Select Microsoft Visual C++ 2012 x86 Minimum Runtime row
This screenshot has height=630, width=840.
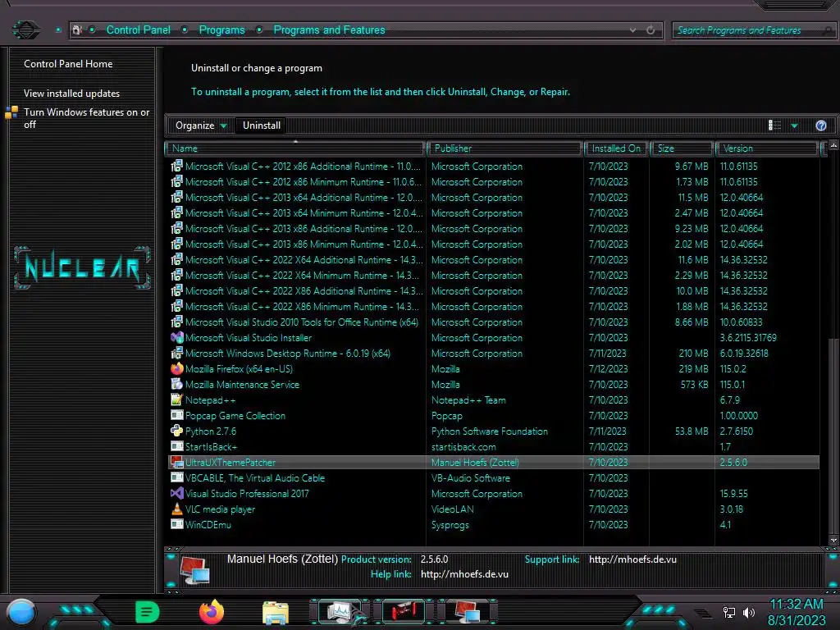[493, 181]
